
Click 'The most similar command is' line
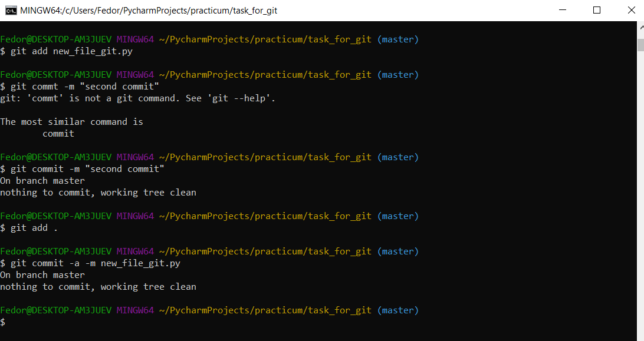(x=71, y=122)
